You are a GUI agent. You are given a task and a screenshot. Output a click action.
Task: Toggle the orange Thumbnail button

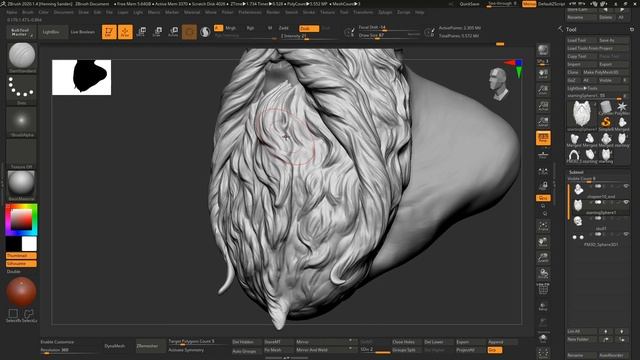coord(21,256)
